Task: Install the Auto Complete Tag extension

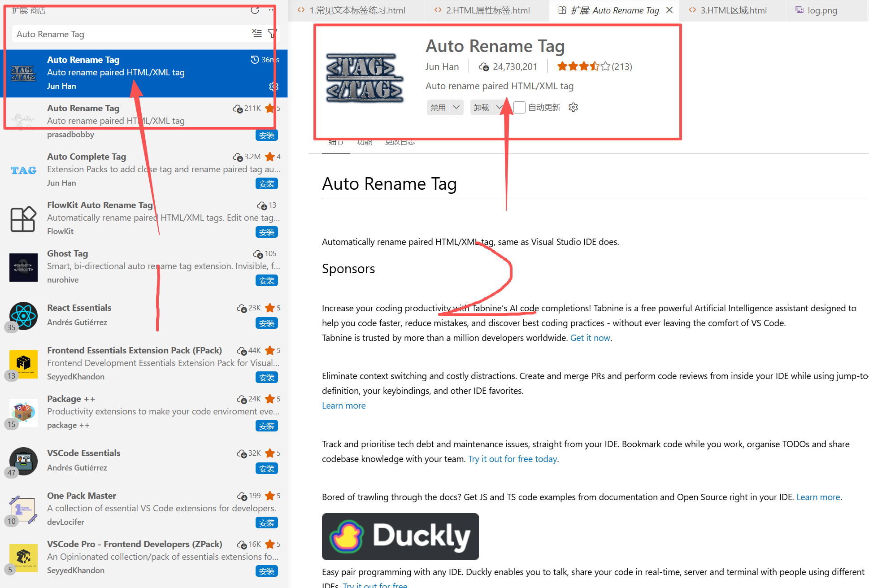Action: click(266, 183)
